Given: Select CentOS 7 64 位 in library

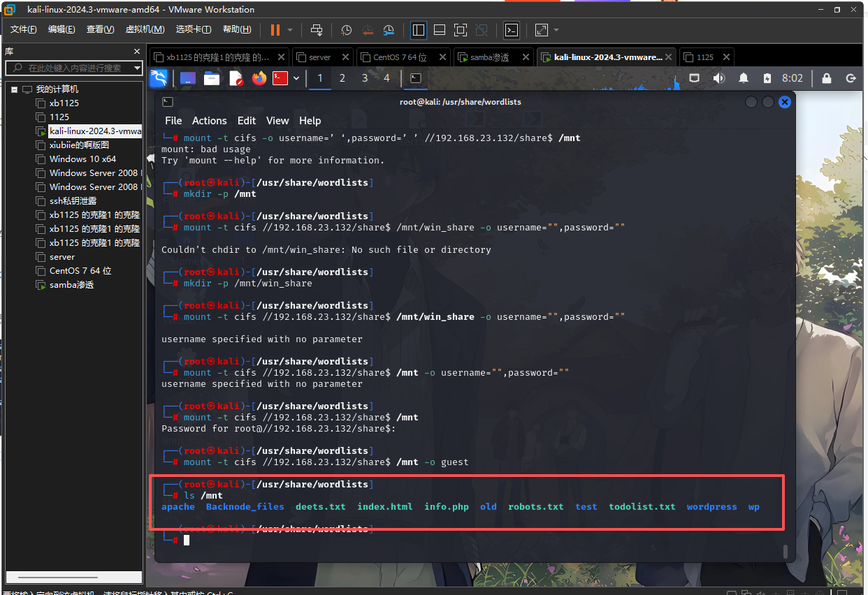Looking at the screenshot, I should pyautogui.click(x=80, y=270).
